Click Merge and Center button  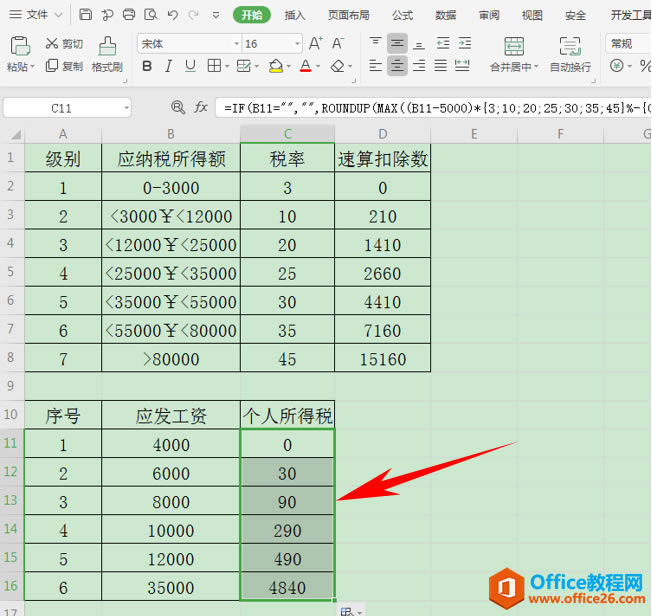coord(514,54)
